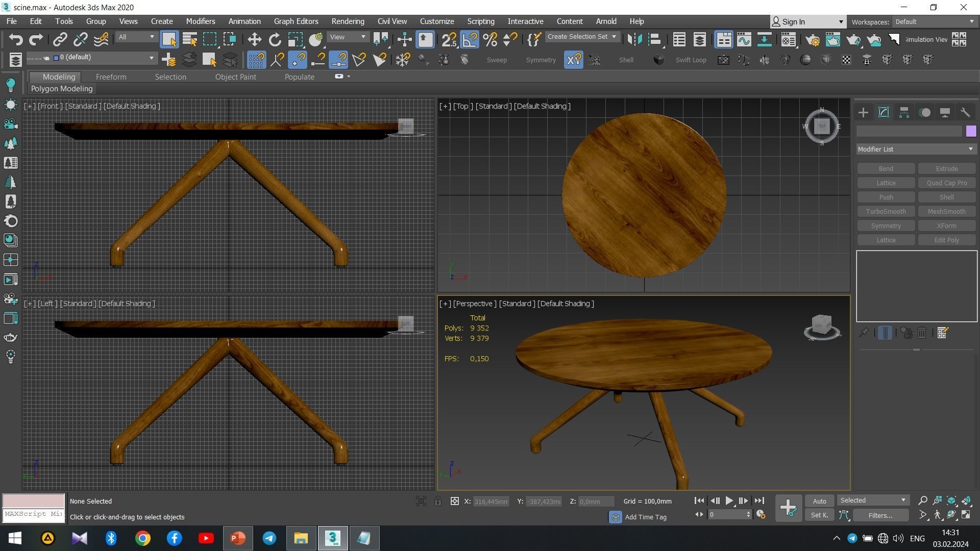Open the Scripting menu
Viewport: 980px width, 551px height.
pyautogui.click(x=481, y=21)
